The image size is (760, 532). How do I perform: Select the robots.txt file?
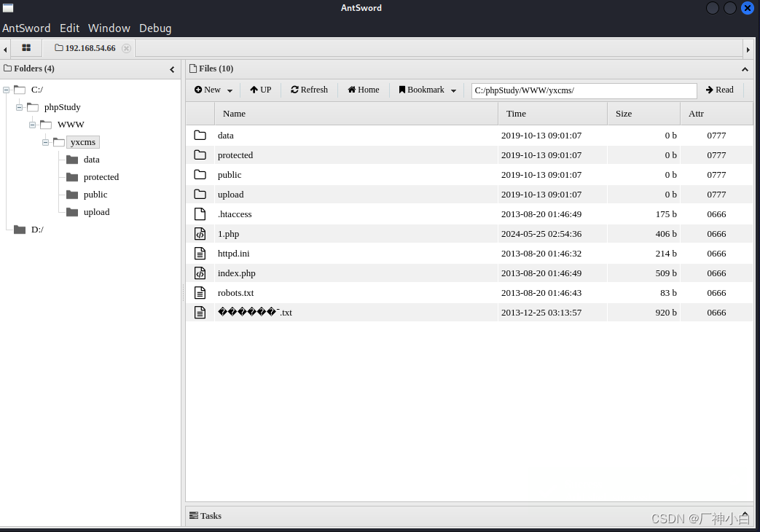coord(235,292)
